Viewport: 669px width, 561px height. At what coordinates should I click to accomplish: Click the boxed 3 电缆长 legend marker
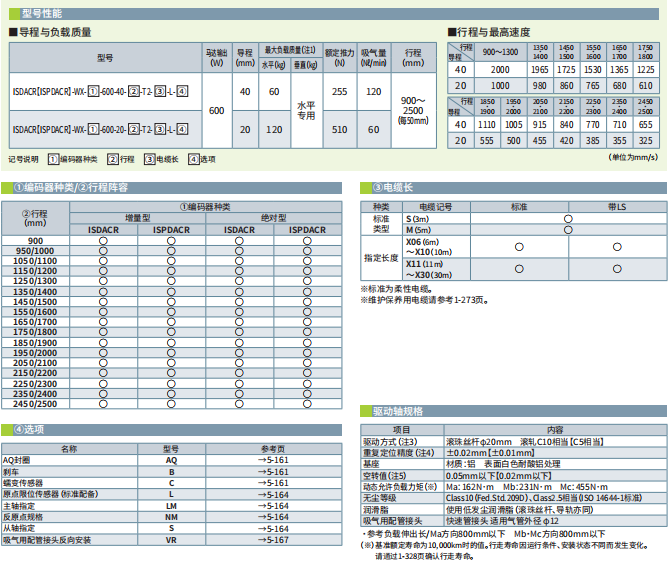click(149, 159)
